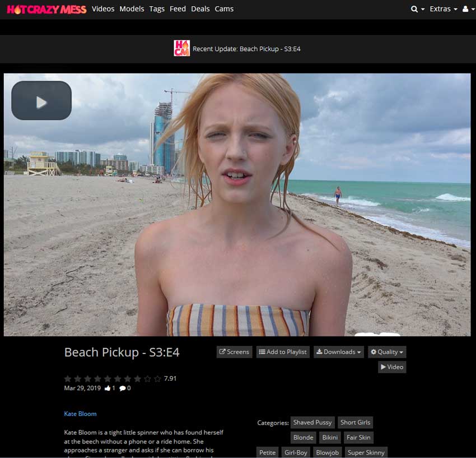This screenshot has height=458, width=476.
Task: Click the 7.91 rating score
Action: (x=170, y=379)
